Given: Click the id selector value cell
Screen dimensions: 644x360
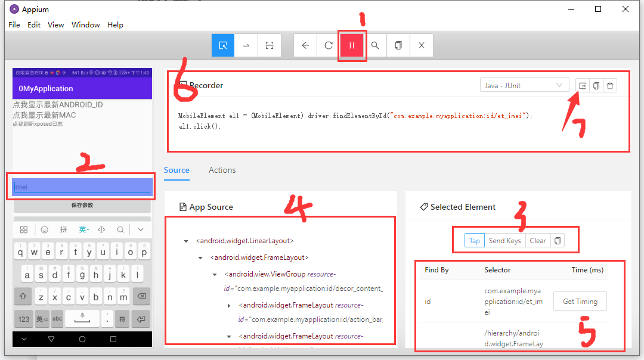Looking at the screenshot, I should (x=513, y=302).
